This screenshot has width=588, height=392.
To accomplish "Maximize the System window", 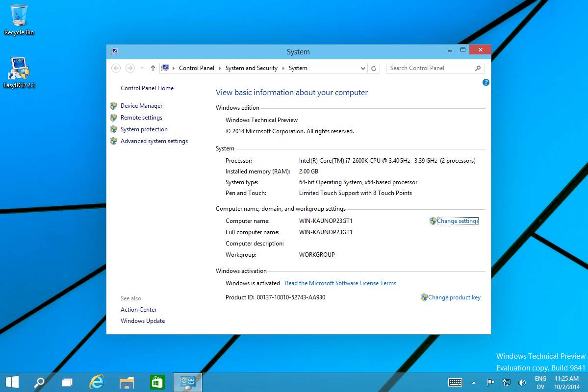I will coord(463,50).
